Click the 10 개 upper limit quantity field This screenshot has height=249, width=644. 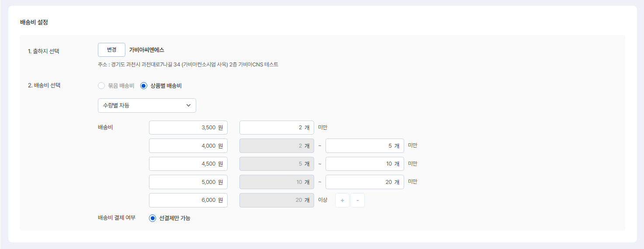tap(364, 164)
